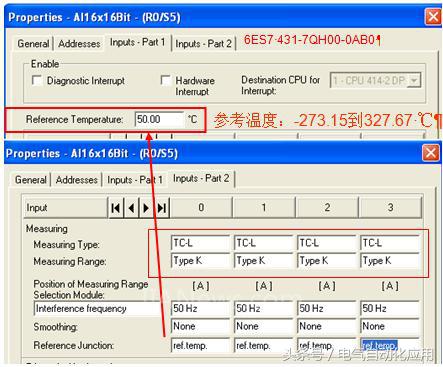Close the lower Properties window

(430, 153)
